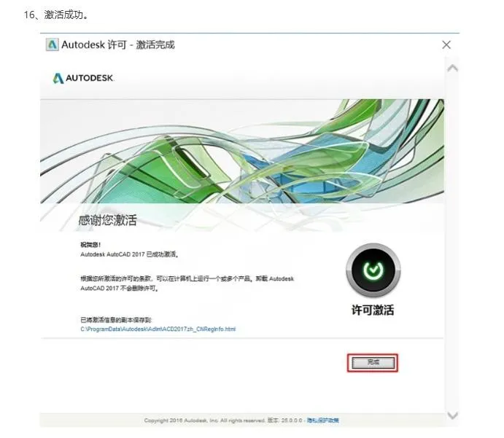
Task: Click the vertical scrollbar track
Action: coord(452,241)
